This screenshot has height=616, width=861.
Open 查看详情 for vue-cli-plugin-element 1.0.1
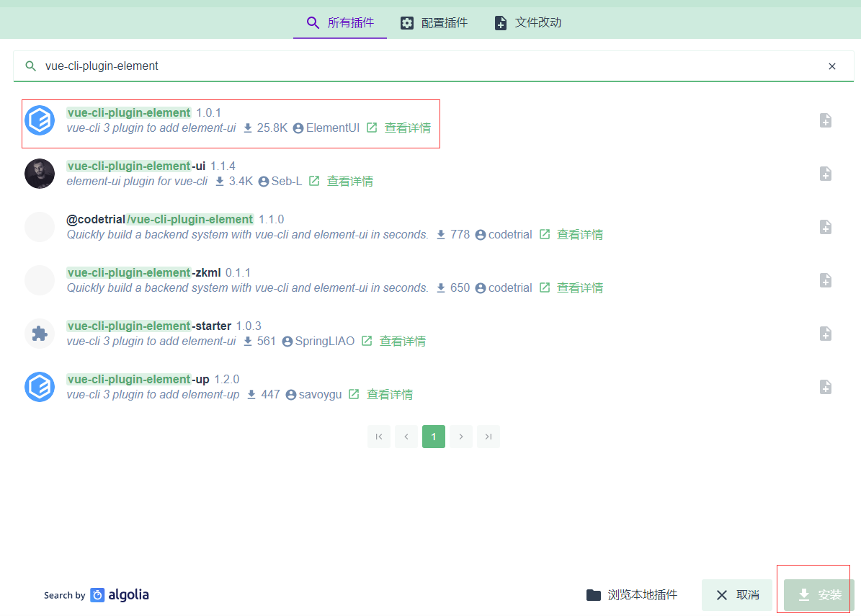pos(407,128)
